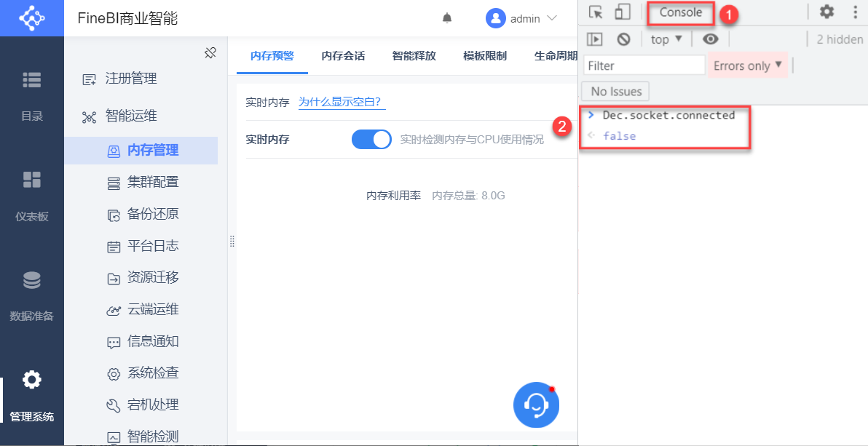
Task: Click the 宕机处理 wrench icon
Action: click(x=114, y=406)
